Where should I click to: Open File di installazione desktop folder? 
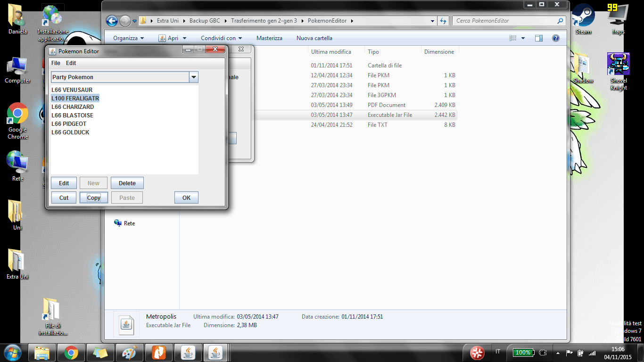(53, 316)
